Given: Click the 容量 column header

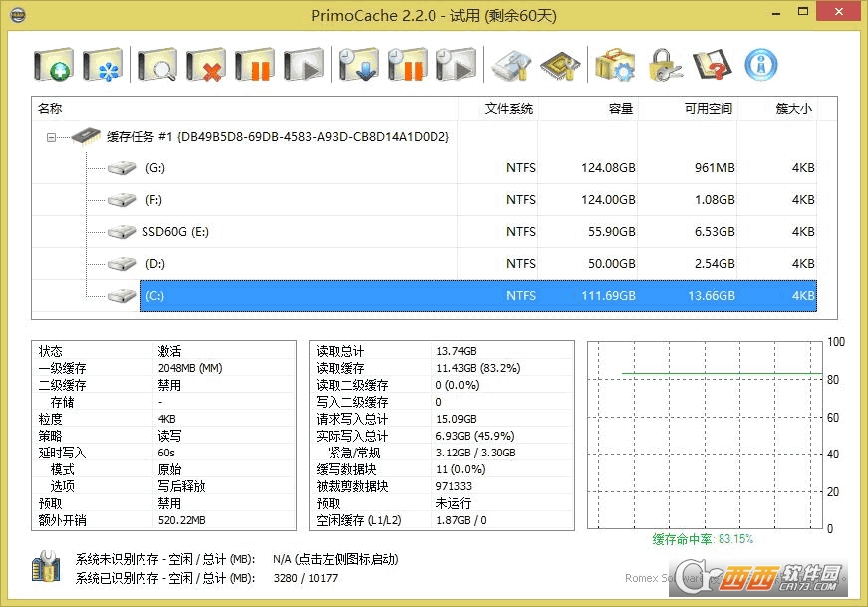Looking at the screenshot, I should [x=587, y=108].
